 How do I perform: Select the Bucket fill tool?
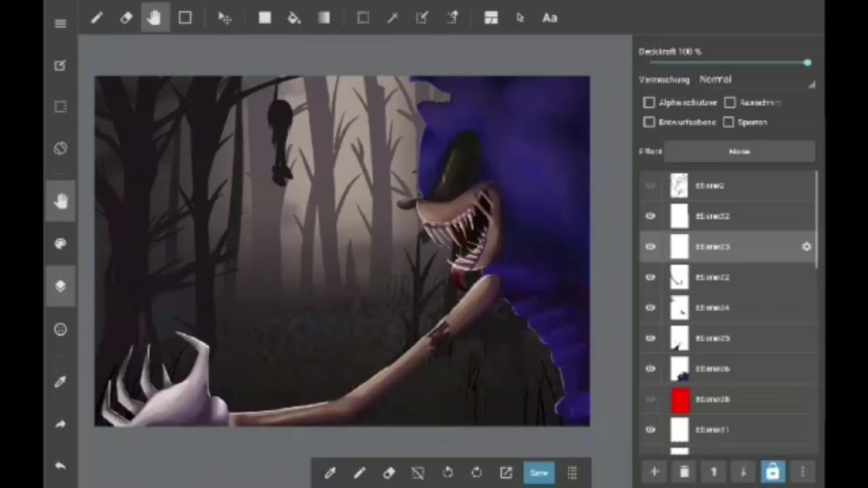294,18
